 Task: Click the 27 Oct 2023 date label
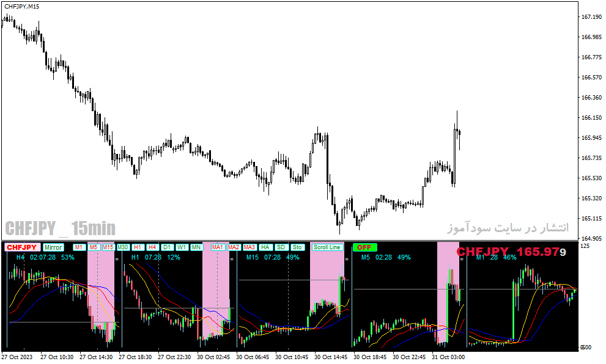pos(17,357)
